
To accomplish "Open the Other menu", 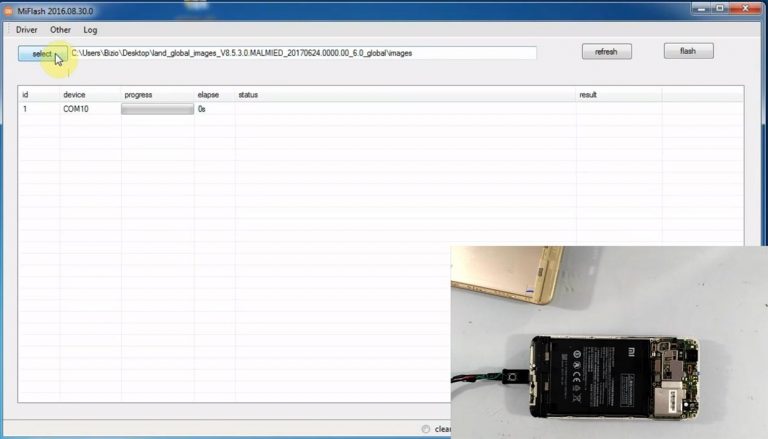I will 60,30.
